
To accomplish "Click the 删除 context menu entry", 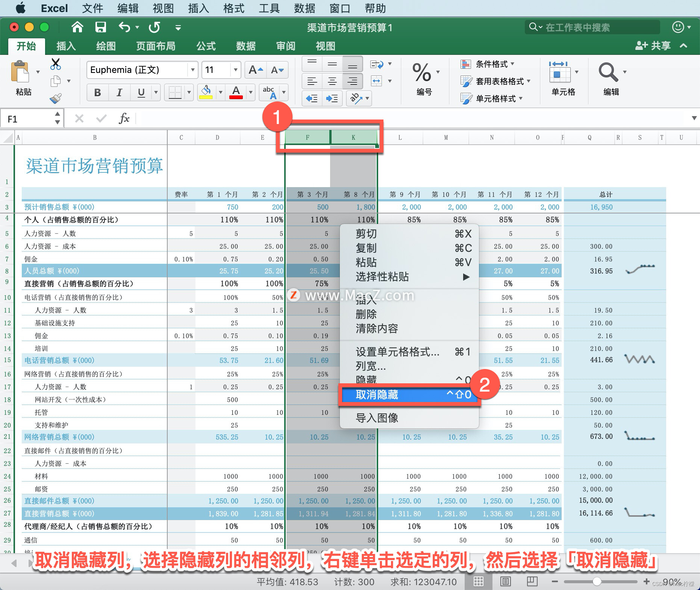I will [x=410, y=314].
